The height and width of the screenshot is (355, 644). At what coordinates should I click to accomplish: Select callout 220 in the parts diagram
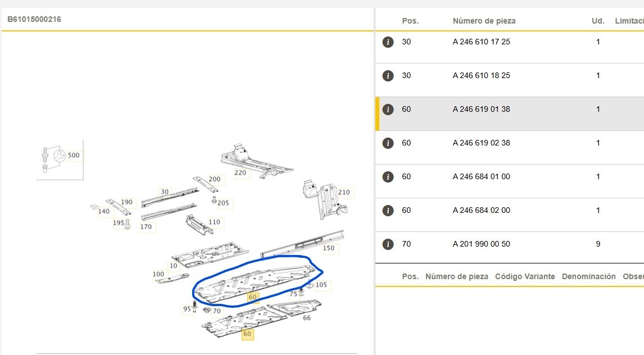point(241,173)
